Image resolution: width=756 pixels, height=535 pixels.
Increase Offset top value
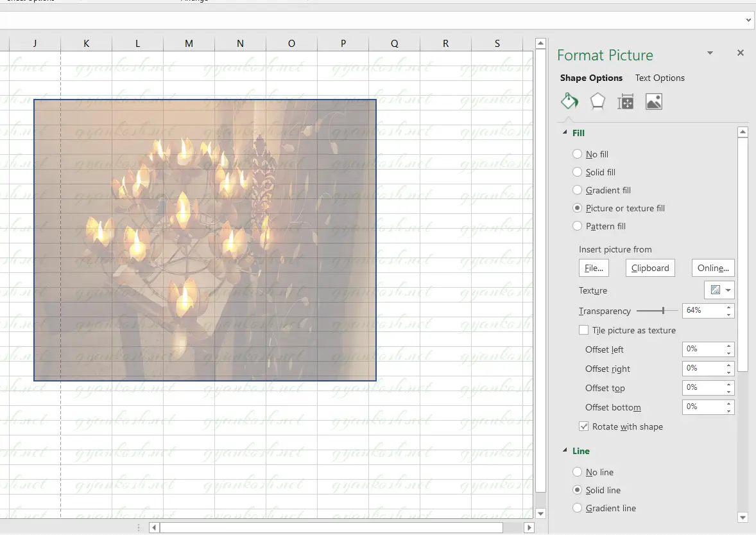pos(729,384)
